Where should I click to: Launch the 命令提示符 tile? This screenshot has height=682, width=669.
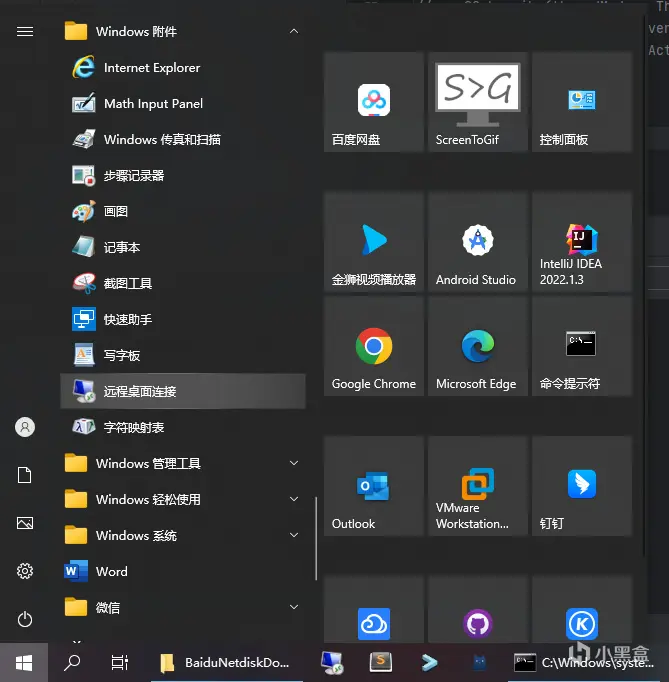582,346
